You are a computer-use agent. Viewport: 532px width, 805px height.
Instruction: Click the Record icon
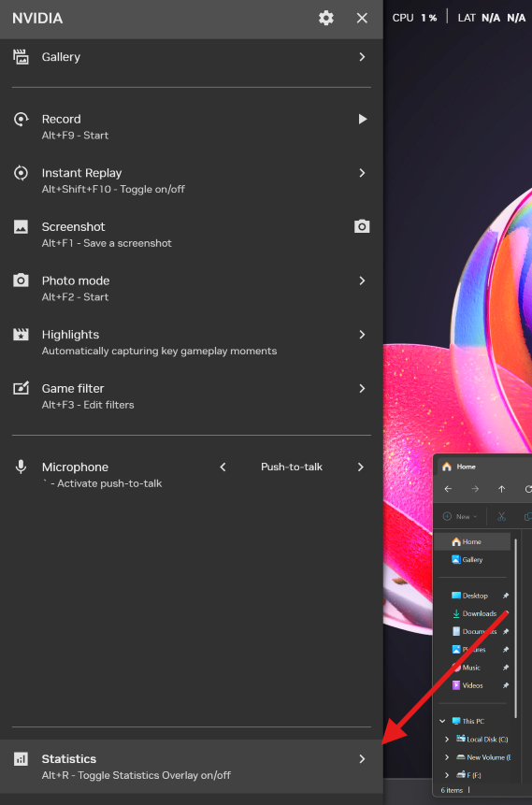21,119
